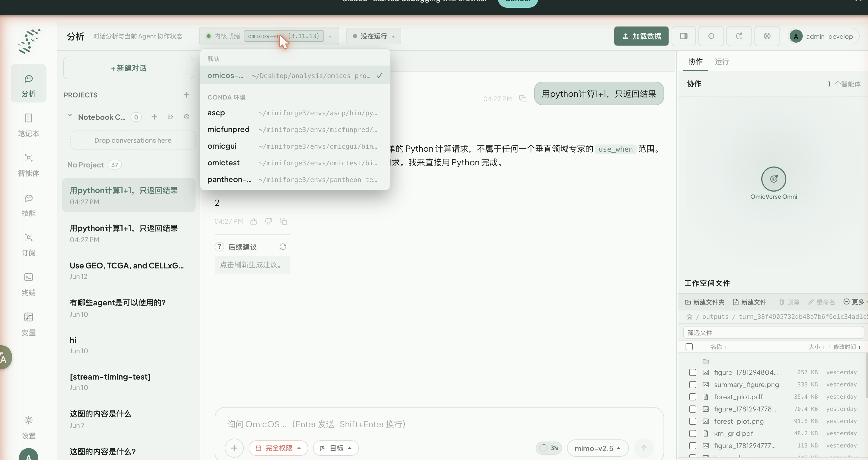
Task: Open the 技能 skills section
Action: pyautogui.click(x=28, y=205)
